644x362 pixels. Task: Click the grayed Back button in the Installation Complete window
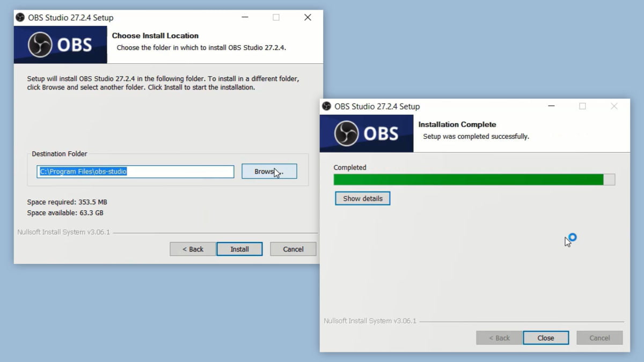499,338
